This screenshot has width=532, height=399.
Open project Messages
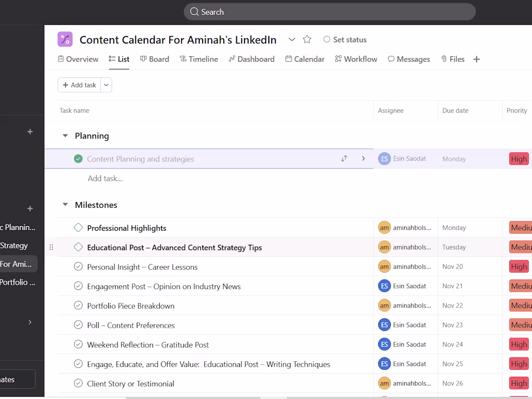(x=409, y=59)
